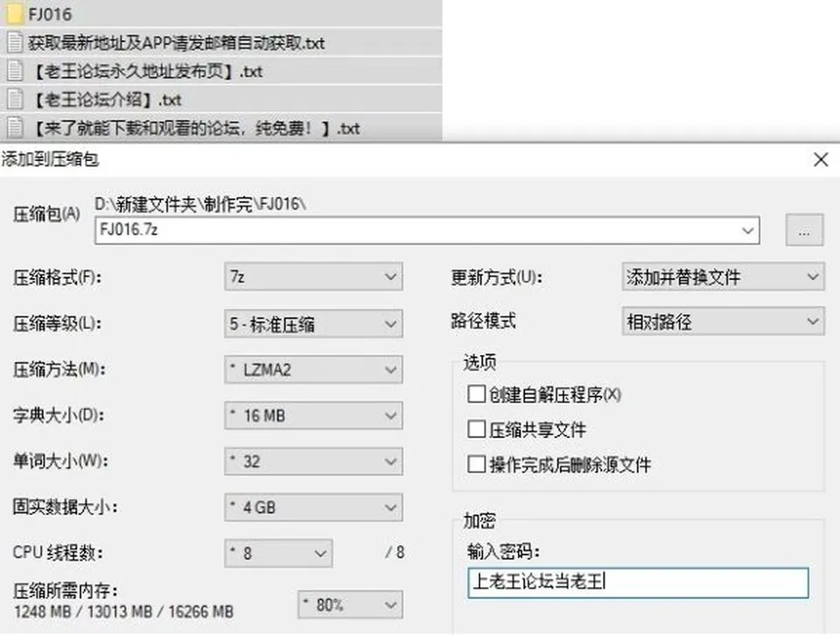Viewport: 840px width, 635px height.
Task: Click the file icon beside 【老王论坛永久地址发布页】.txt
Action: click(15, 71)
